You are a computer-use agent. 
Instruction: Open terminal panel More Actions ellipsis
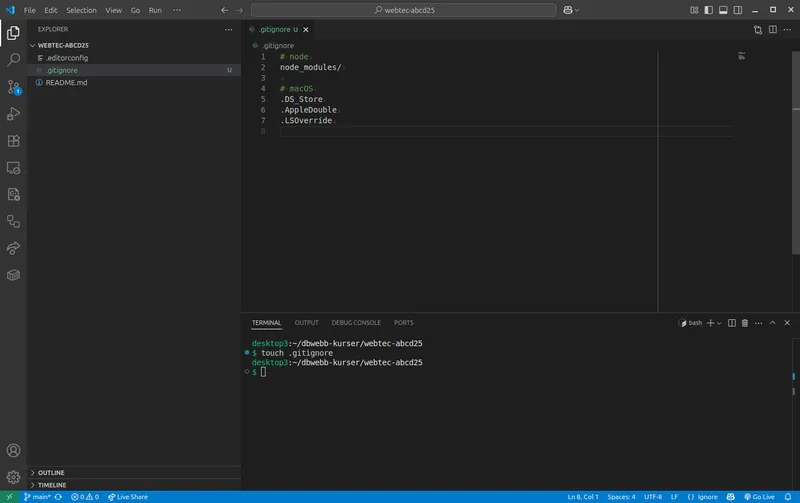[x=759, y=323]
